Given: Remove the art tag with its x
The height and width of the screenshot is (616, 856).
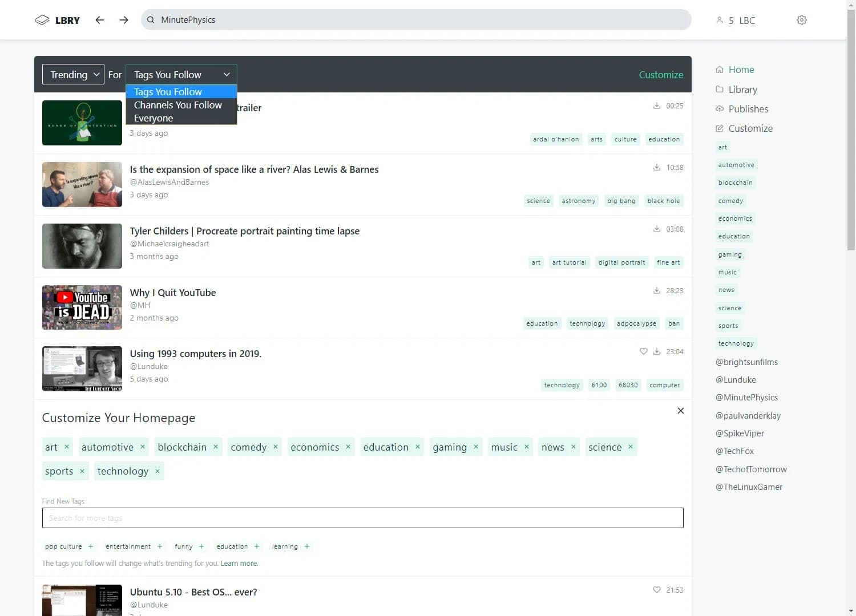Looking at the screenshot, I should coord(67,447).
